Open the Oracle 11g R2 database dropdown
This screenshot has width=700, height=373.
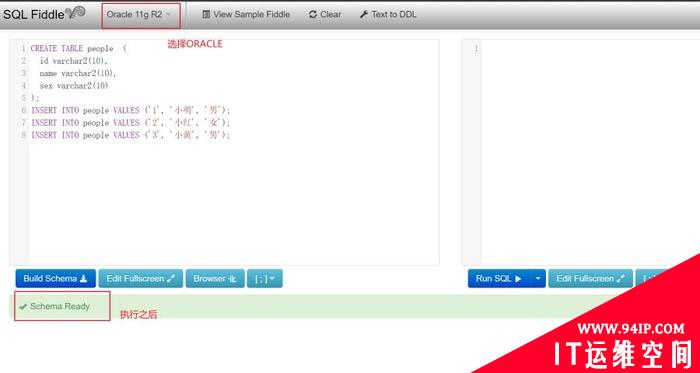tap(141, 14)
